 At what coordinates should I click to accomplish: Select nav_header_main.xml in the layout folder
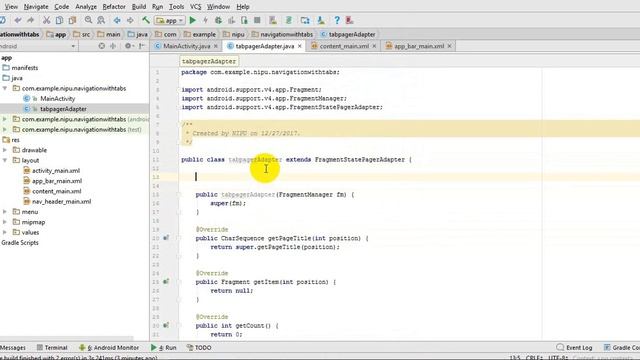[x=62, y=201]
